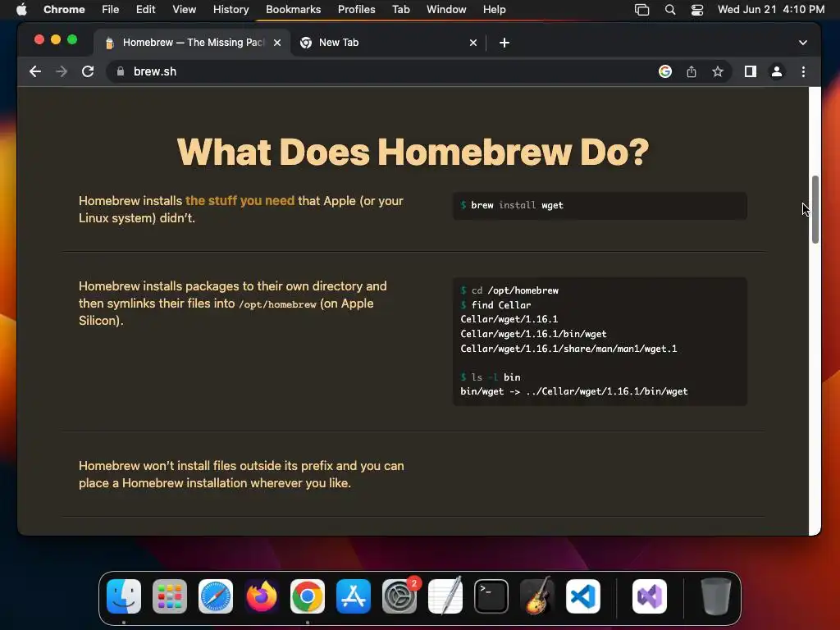Viewport: 840px width, 630px height.
Task: Open GarageBand from the Dock
Action: tap(537, 596)
